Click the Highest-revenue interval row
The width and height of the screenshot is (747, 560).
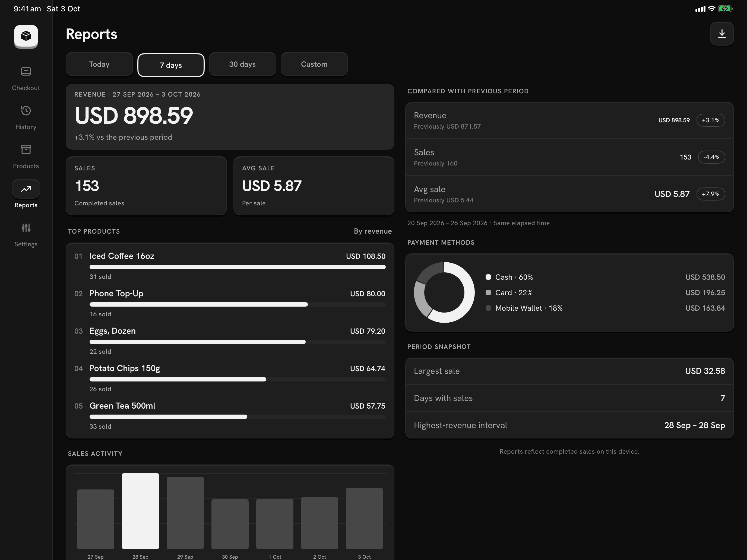click(569, 425)
